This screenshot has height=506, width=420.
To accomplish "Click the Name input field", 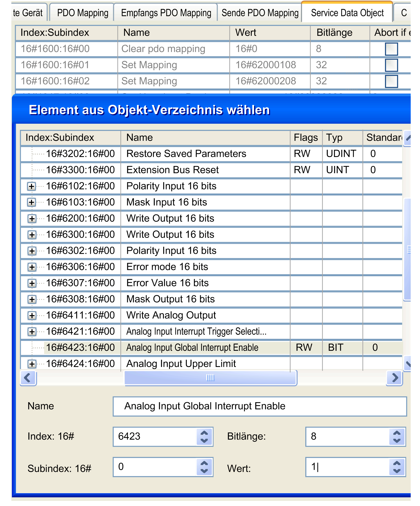I will pos(260,406).
